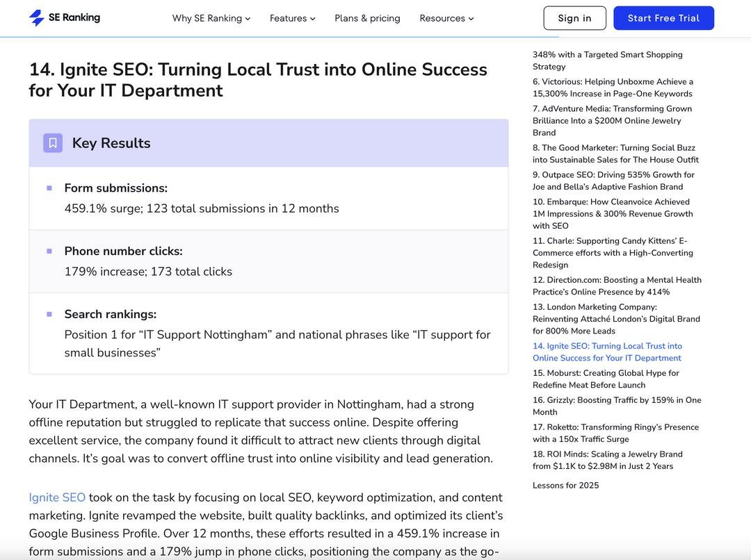Click the article heading '14. Ignite SEO'
Viewport: 751px width, 560px height.
click(258, 80)
